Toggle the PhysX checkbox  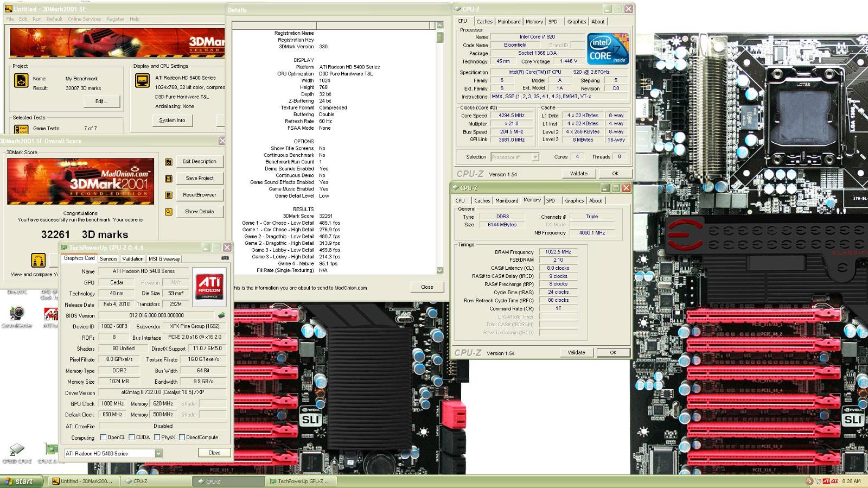(157, 438)
